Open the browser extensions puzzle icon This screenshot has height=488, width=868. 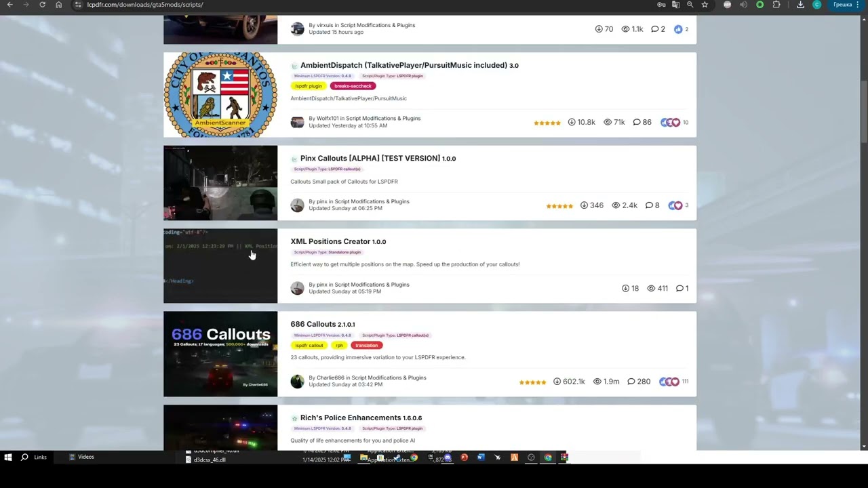[776, 5]
